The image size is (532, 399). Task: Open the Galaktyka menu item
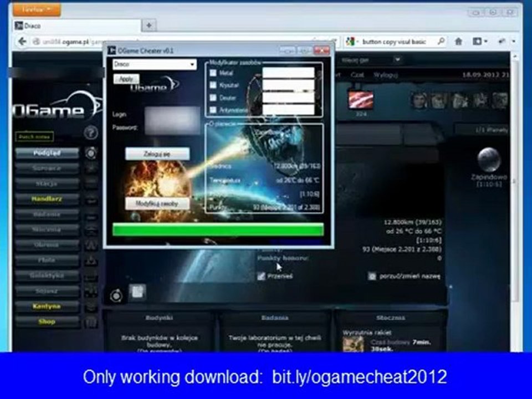pos(47,276)
